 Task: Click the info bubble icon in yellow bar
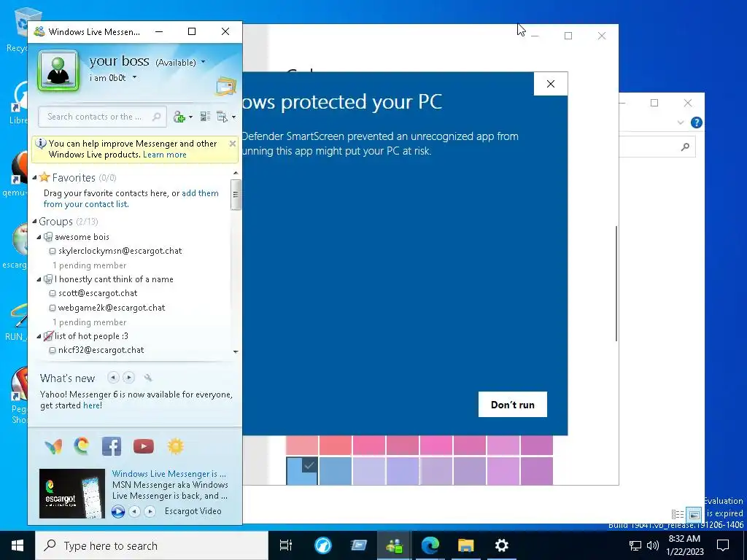[41, 144]
